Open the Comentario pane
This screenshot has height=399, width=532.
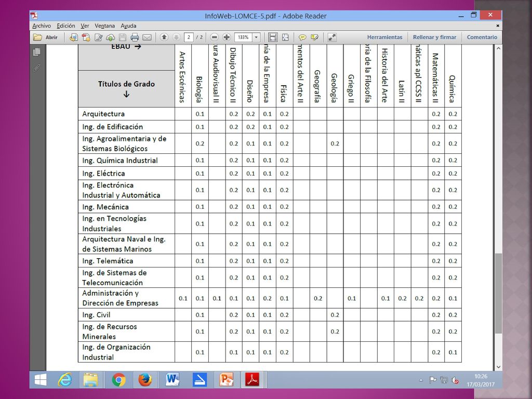pyautogui.click(x=482, y=37)
